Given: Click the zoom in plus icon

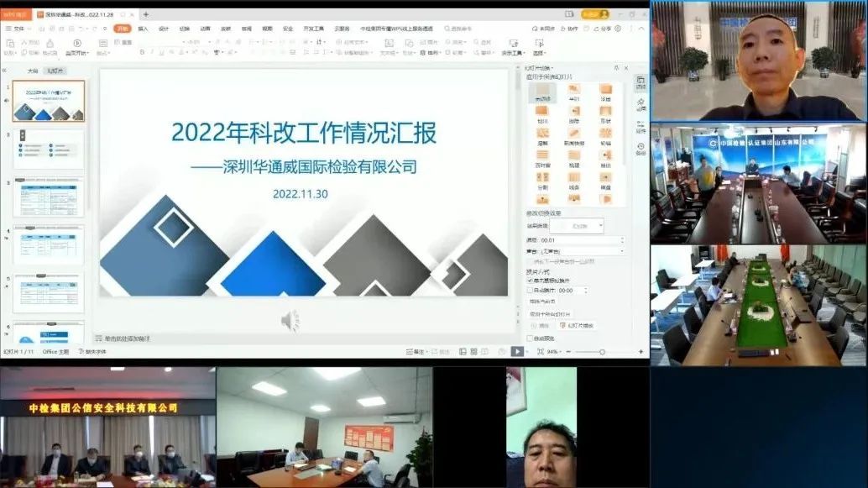Looking at the screenshot, I should click(x=641, y=352).
